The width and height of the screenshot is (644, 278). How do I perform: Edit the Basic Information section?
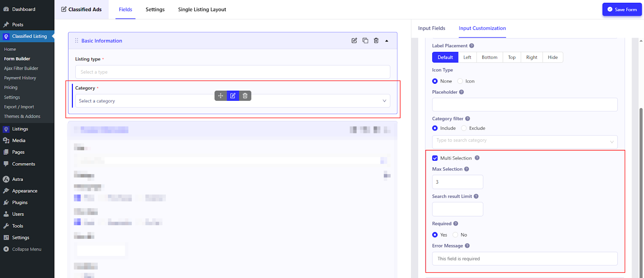click(x=354, y=41)
